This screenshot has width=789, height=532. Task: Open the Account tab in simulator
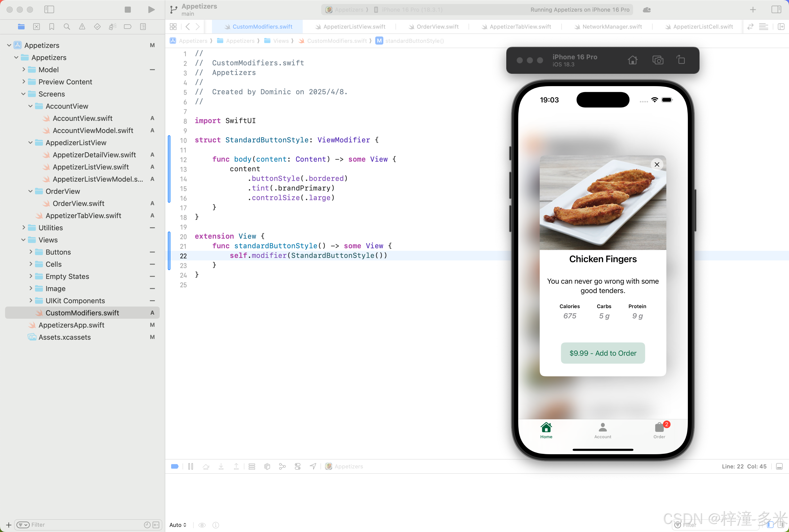[603, 430]
